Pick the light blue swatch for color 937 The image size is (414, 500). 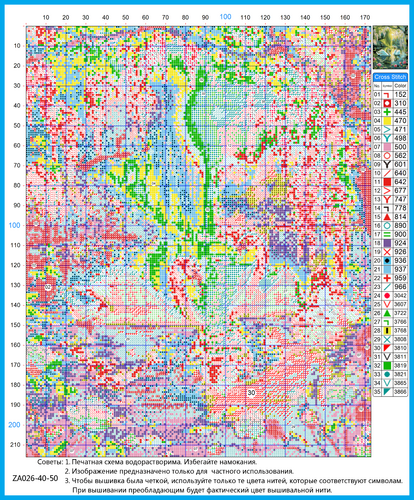[387, 269]
